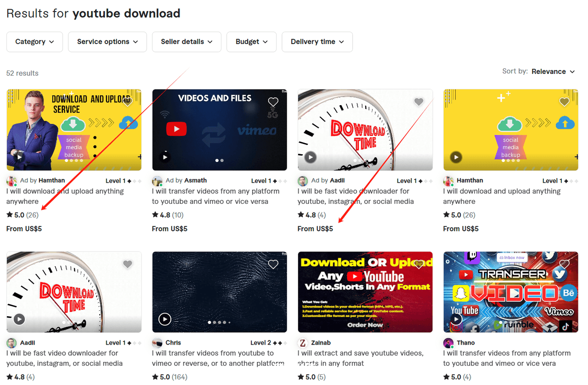Play non-ad Aadil's Download Time video
This screenshot has height=385, width=588.
19,319
